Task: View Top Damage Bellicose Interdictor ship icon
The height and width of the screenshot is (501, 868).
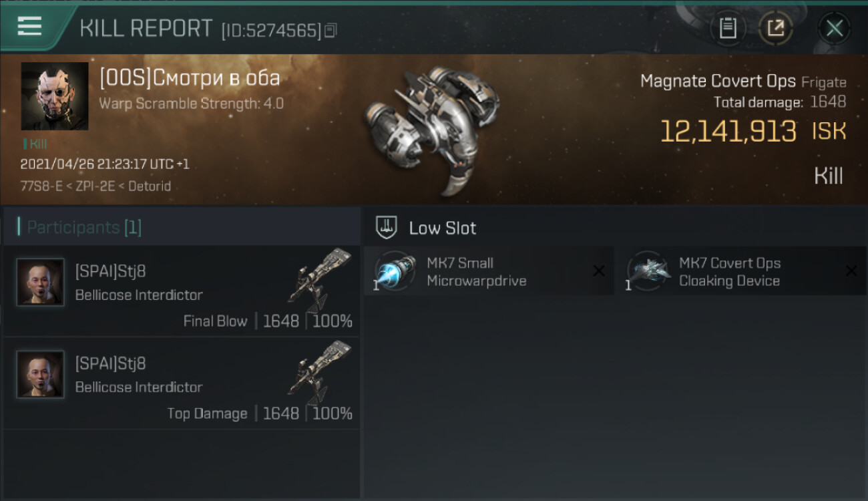Action: [320, 371]
